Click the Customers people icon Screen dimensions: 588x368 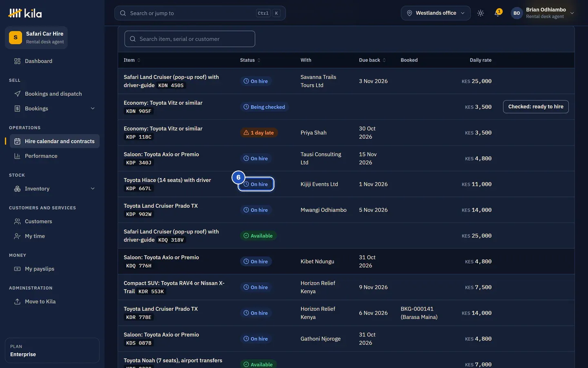click(17, 221)
